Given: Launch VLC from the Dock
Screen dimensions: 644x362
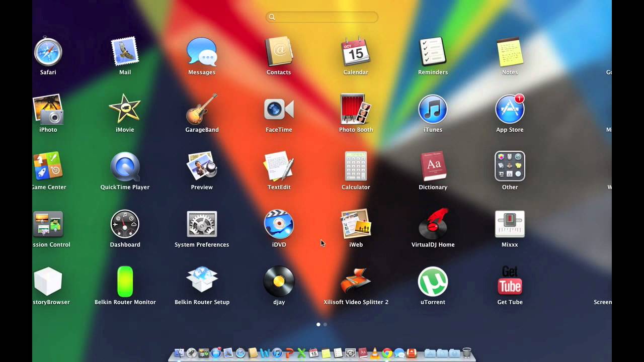Looking at the screenshot, I should click(x=374, y=353).
